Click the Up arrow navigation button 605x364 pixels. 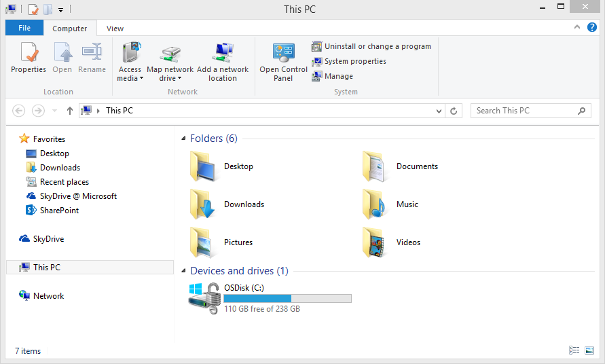(69, 111)
